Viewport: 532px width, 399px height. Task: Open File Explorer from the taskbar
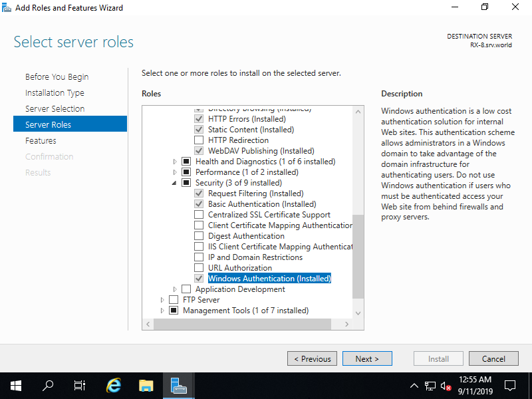pos(146,386)
